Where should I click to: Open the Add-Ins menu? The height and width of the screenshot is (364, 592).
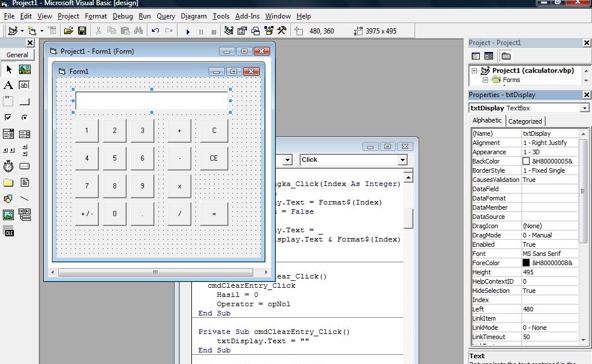coord(247,16)
